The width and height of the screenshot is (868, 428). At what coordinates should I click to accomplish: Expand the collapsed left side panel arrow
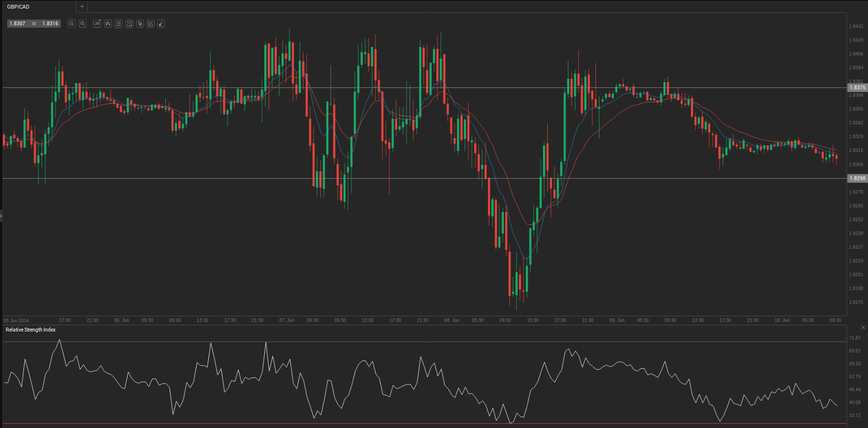coord(1,216)
